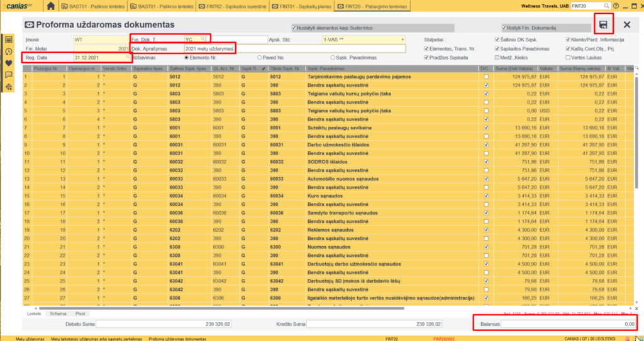Select the Paved No sorting option
Image resolution: width=644 pixels, height=341 pixels.
260,58
